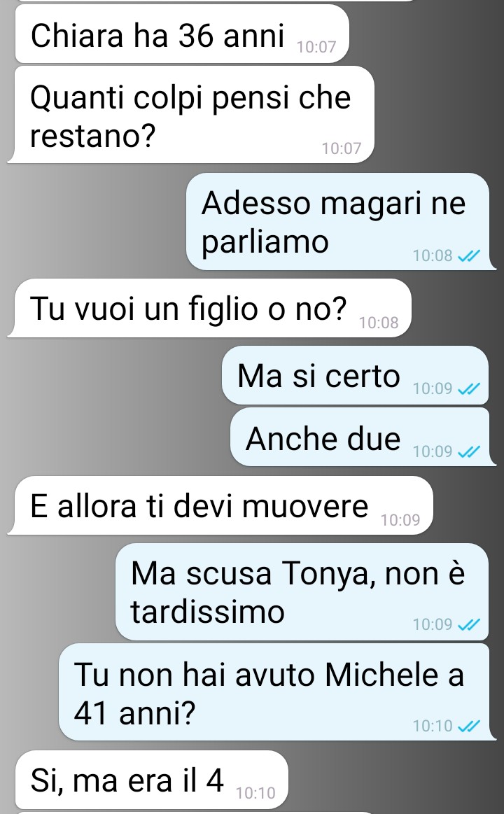Click read-receipt checkmarks on 'Adesso magari ne parliamo'
504x814 pixels.
(x=470, y=255)
